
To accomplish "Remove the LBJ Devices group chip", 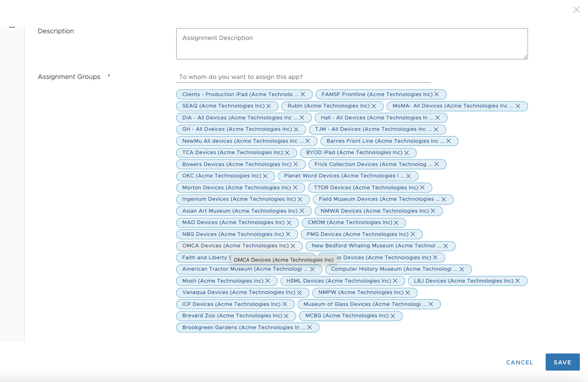I will click(x=518, y=281).
